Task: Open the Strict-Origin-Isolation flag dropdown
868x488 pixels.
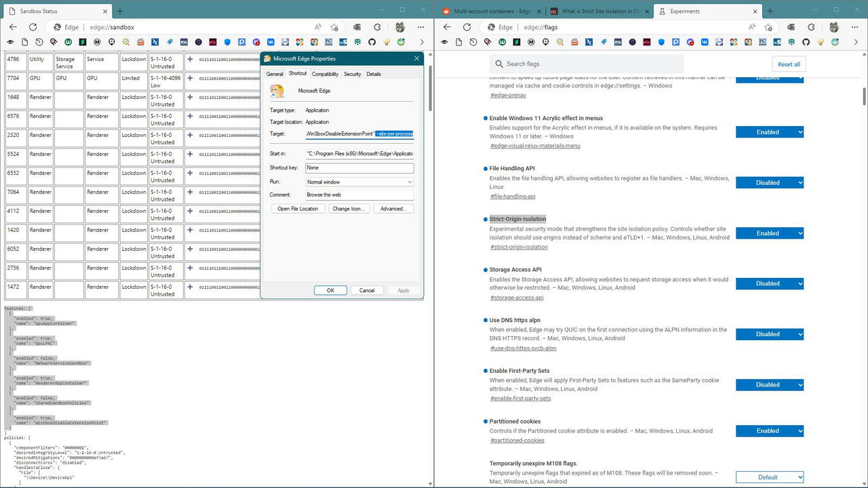Action: [x=770, y=233]
